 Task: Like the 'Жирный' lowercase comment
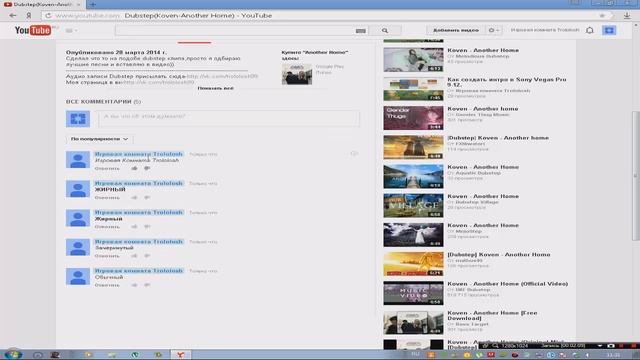pyautogui.click(x=134, y=227)
